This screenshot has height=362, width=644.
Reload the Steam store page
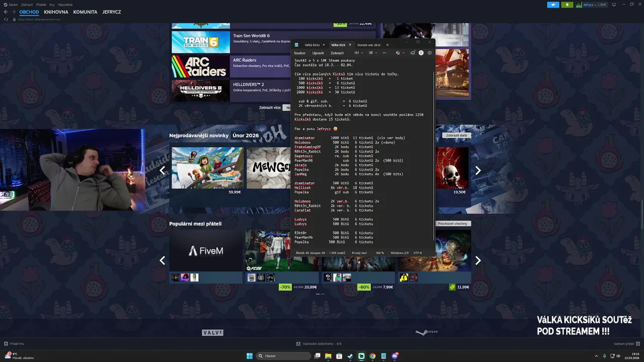coord(6,19)
